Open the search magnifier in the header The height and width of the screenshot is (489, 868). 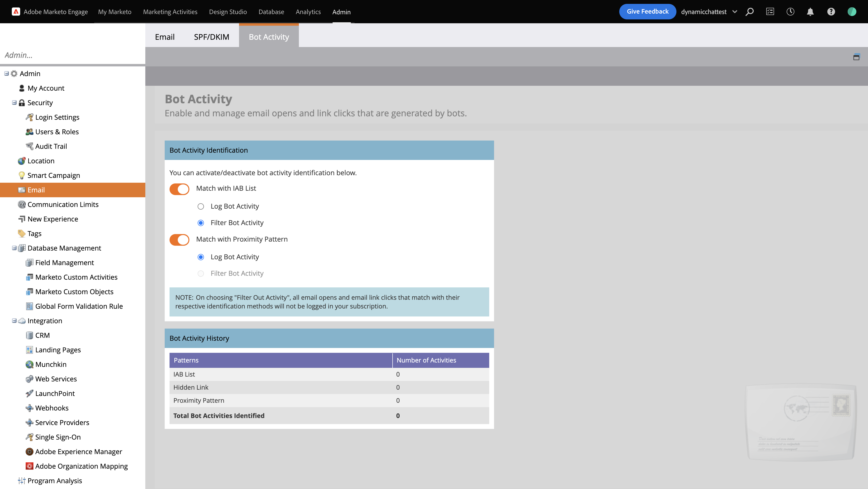(x=750, y=11)
